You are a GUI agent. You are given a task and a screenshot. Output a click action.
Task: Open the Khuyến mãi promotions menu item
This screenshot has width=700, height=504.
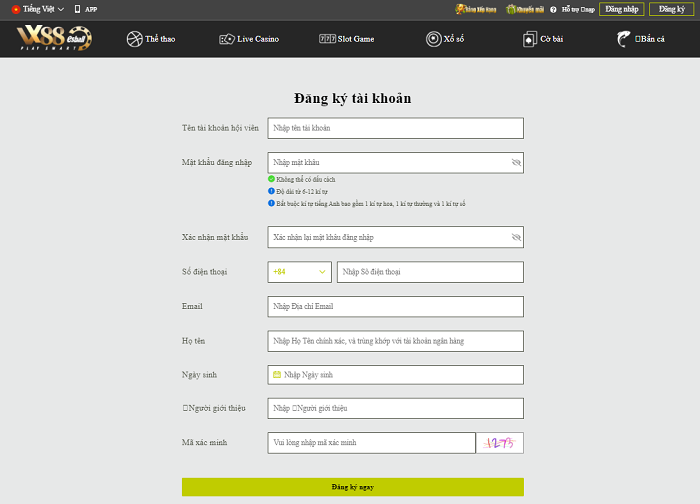(x=518, y=9)
